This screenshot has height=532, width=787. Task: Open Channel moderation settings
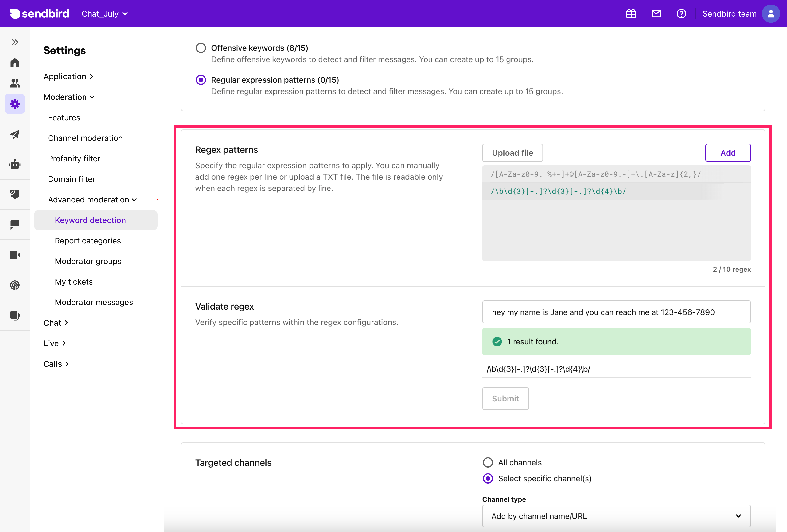coord(85,138)
